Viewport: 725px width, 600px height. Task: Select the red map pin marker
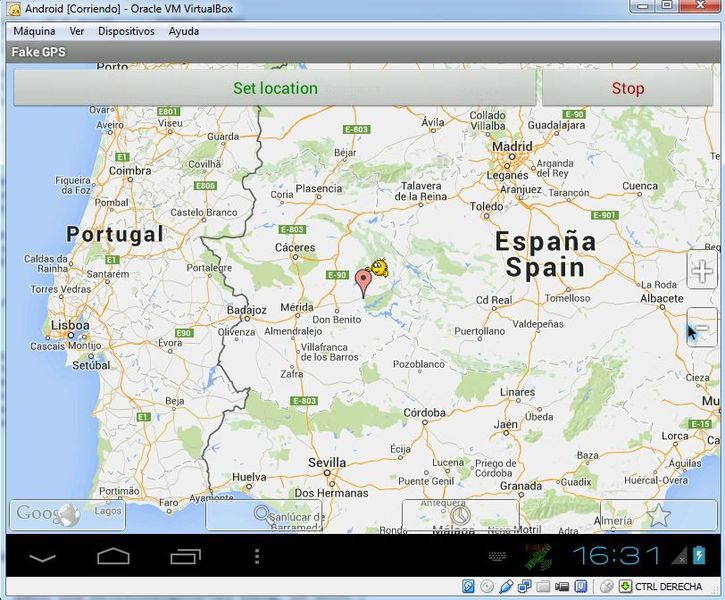tap(363, 284)
